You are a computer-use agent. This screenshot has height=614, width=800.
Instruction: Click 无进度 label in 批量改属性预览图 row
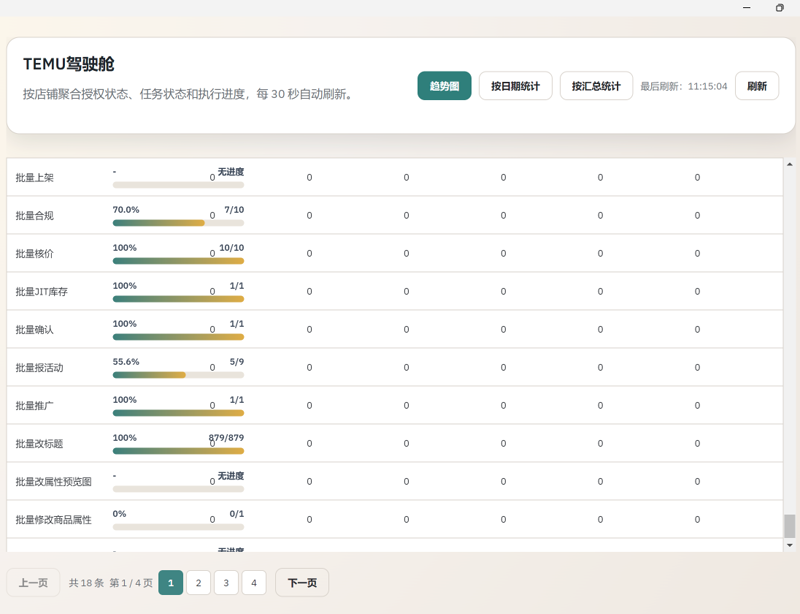coord(231,476)
